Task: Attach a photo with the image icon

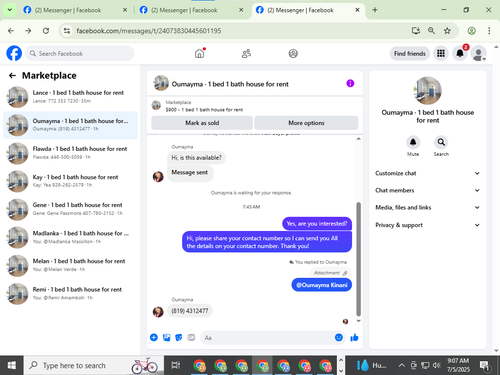Action: tap(166, 337)
